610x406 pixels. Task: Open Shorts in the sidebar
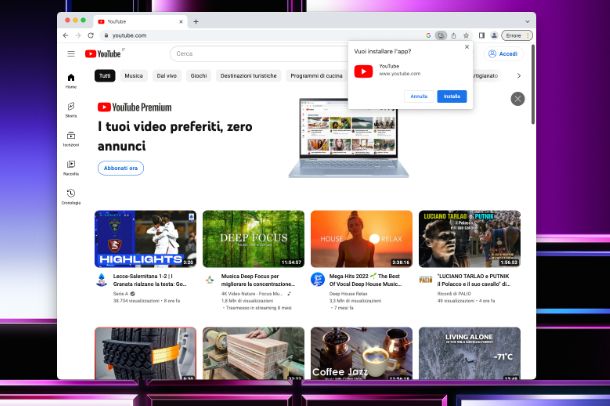pyautogui.click(x=71, y=110)
